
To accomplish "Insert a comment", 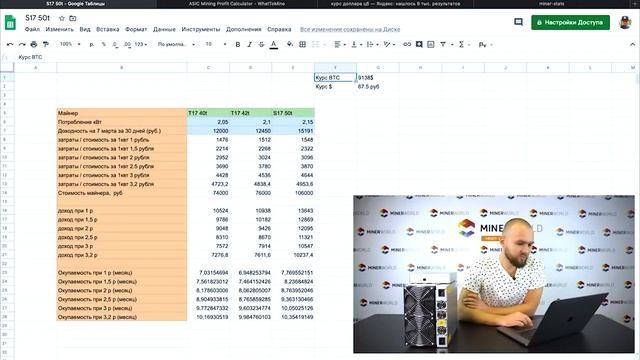I will (419, 44).
